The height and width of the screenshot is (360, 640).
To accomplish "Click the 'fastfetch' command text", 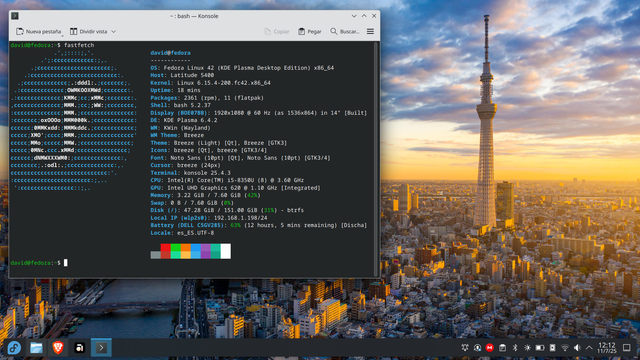I will 79,45.
